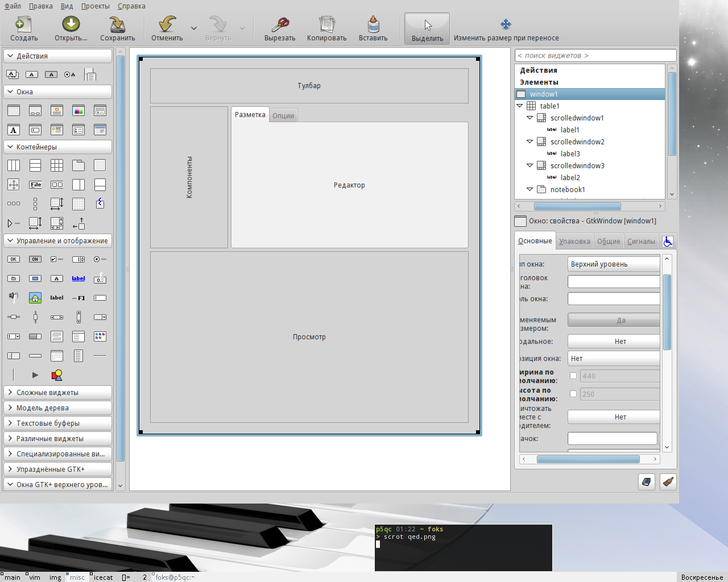Screen dimensions: 728x582
Task: Pick the Menu Bar 'File' container icon
Action: 35,185
